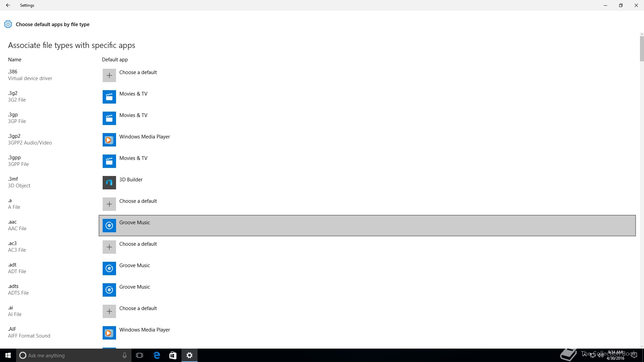
Task: Click the Settings gear taskbar icon
Action: pyautogui.click(x=190, y=355)
